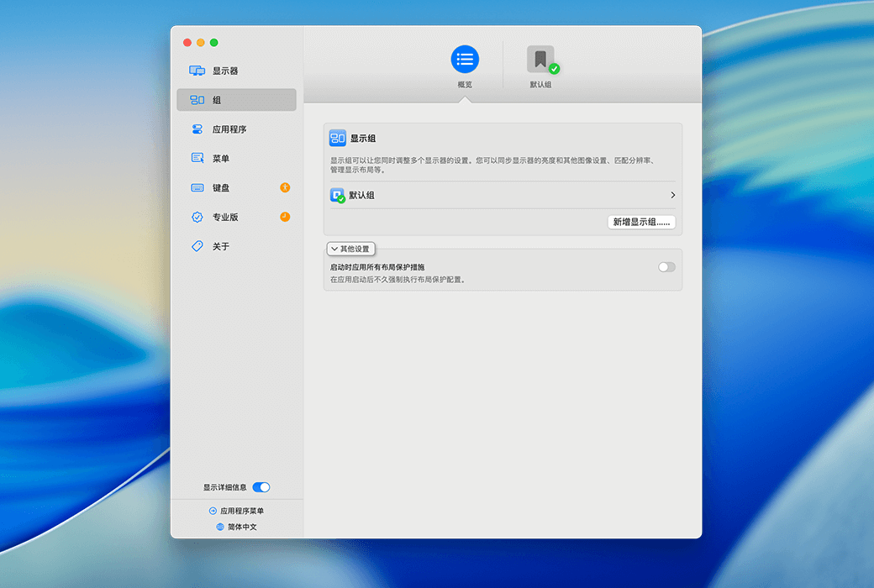Image resolution: width=874 pixels, height=588 pixels.
Task: Click the green zoom window button
Action: tap(214, 43)
